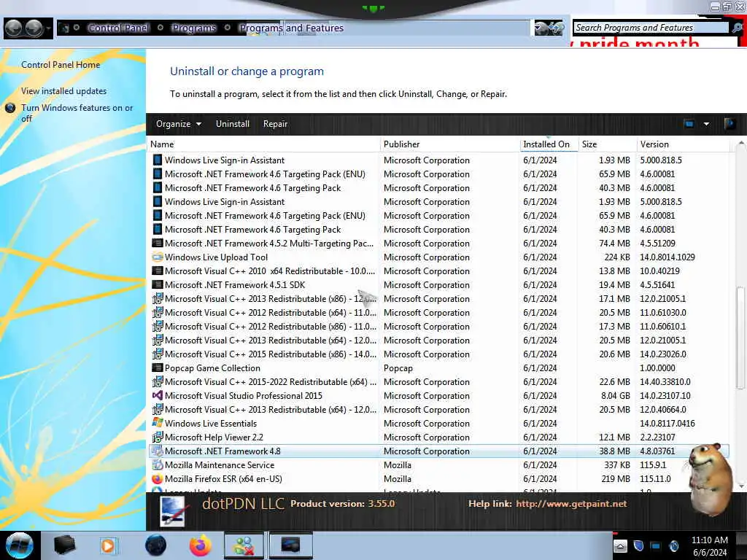This screenshot has width=747, height=560.
Task: Click the Visual Studio Professional 2015 purple icon
Action: point(158,396)
